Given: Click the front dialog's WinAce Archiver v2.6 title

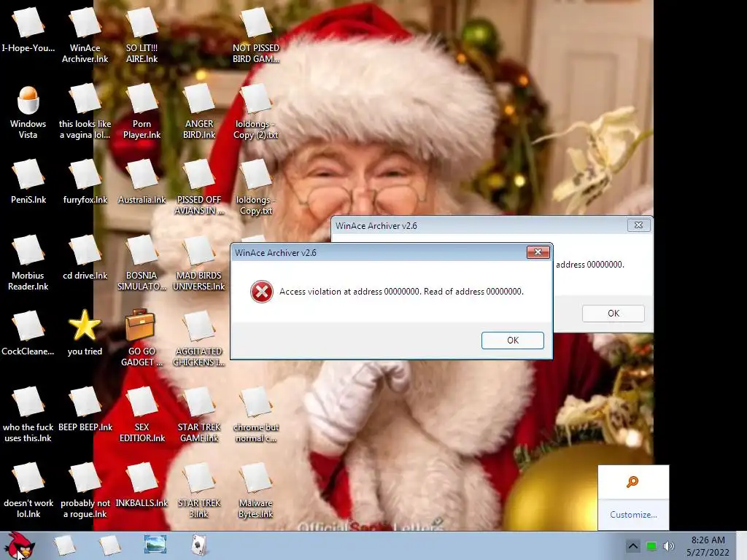Looking at the screenshot, I should pos(275,253).
